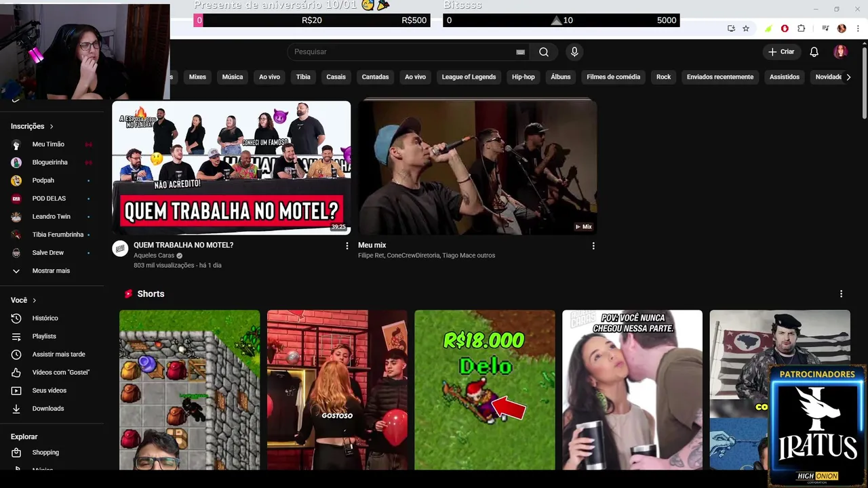
Task: Bookmark this page with the star icon
Action: pos(746,28)
